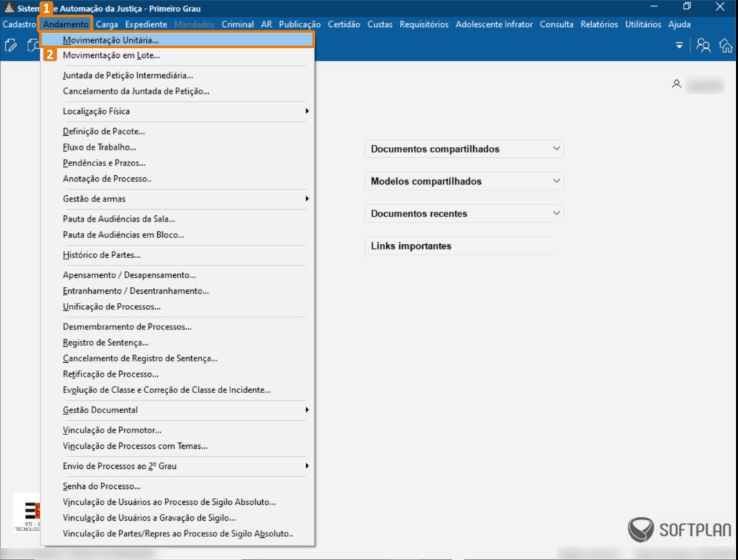Screen dimensions: 738x560
Task: Open the Custas menu
Action: click(x=380, y=24)
